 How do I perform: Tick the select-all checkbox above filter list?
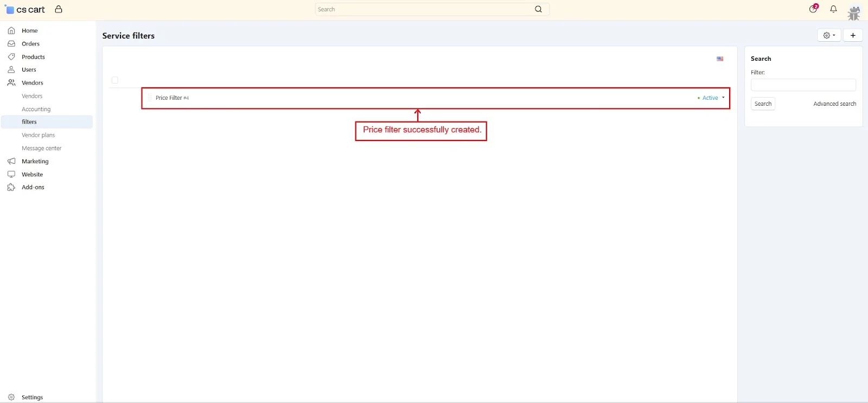coord(115,80)
